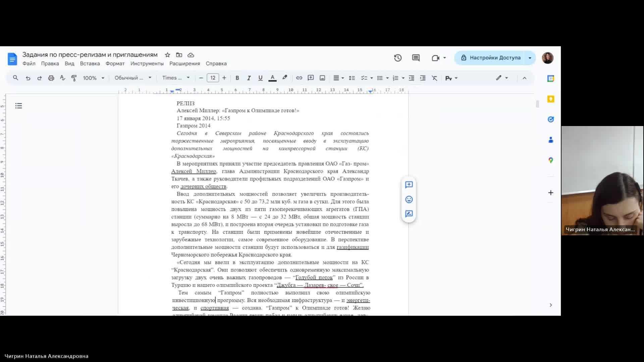Screen dimensions: 644x362
Task: Open the highlight color picker
Action: coord(284,78)
